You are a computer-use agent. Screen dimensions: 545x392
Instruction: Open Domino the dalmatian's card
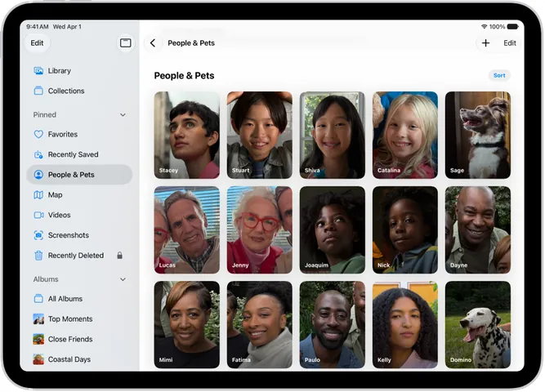pos(478,325)
